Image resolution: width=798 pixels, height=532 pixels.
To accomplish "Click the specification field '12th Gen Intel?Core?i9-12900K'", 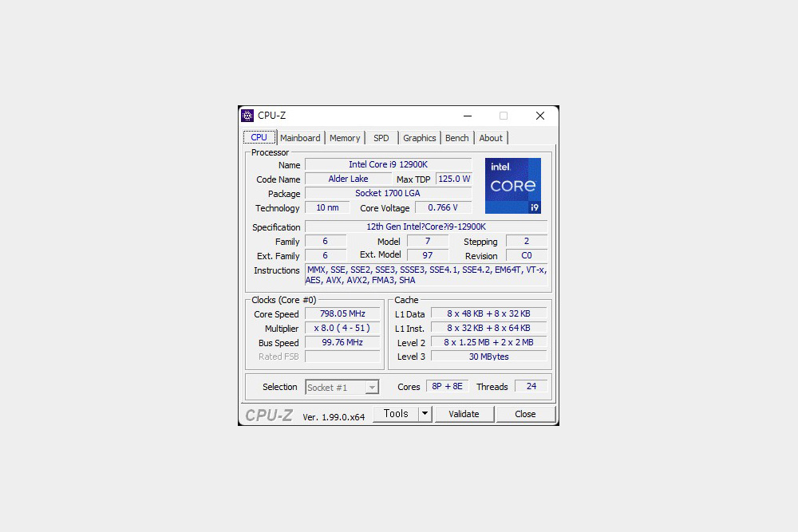I will (x=426, y=227).
